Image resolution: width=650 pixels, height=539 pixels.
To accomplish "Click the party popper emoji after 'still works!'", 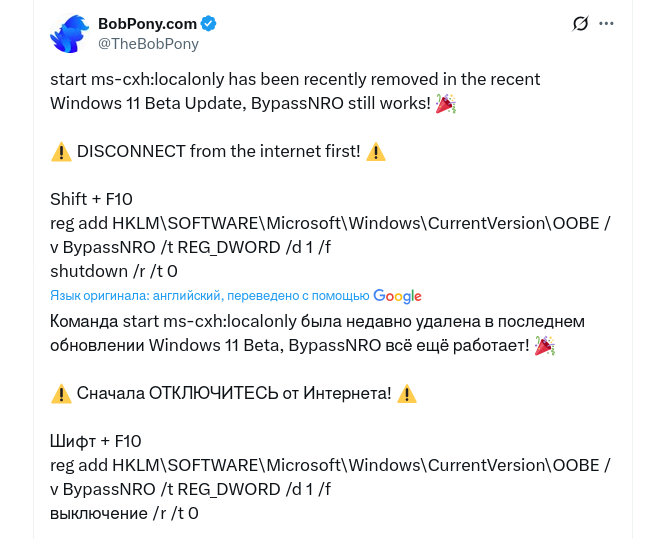I will click(446, 103).
